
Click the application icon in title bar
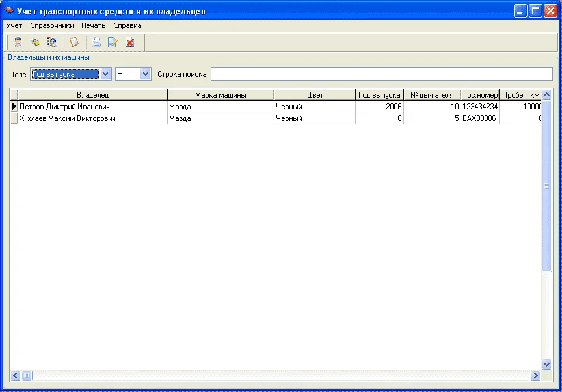[x=9, y=10]
